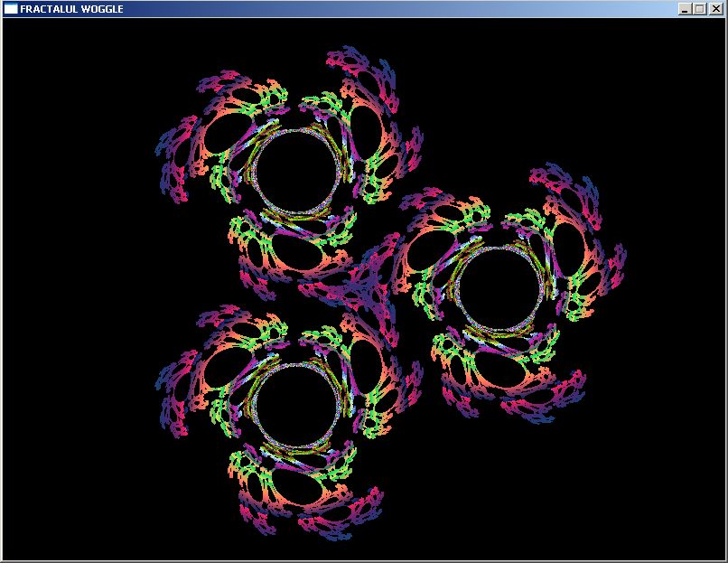Click the FRACTALUL WOGGLE title text
728x563 pixels.
coord(71,9)
